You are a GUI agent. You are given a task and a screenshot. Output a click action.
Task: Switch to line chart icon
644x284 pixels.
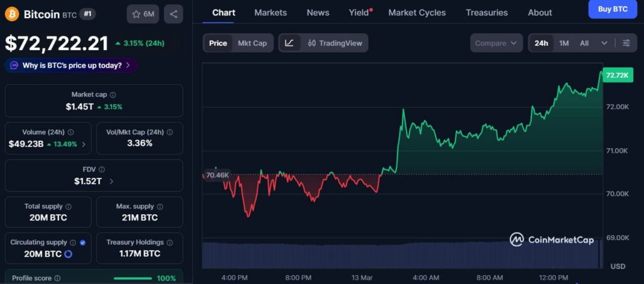pyautogui.click(x=289, y=43)
